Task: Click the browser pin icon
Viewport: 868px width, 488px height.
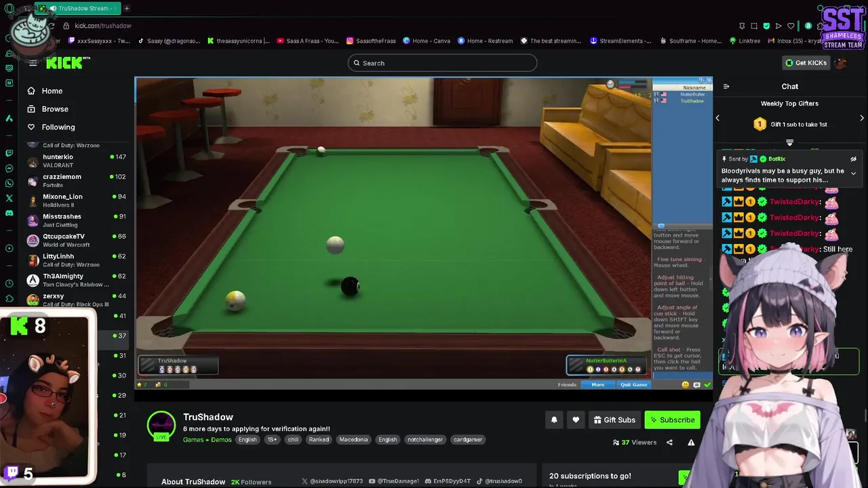Action: (x=742, y=26)
